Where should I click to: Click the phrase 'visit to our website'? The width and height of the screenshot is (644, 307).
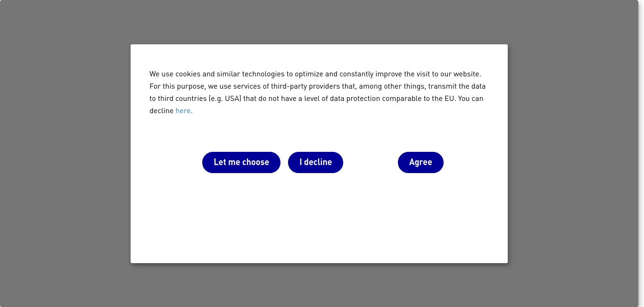(449, 74)
